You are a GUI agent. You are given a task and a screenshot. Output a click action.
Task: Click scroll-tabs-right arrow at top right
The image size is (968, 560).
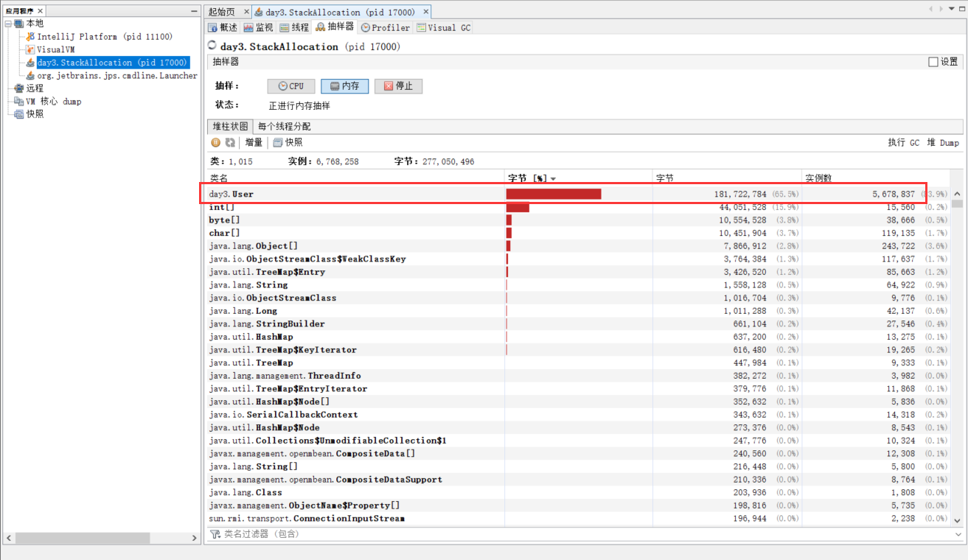click(940, 9)
